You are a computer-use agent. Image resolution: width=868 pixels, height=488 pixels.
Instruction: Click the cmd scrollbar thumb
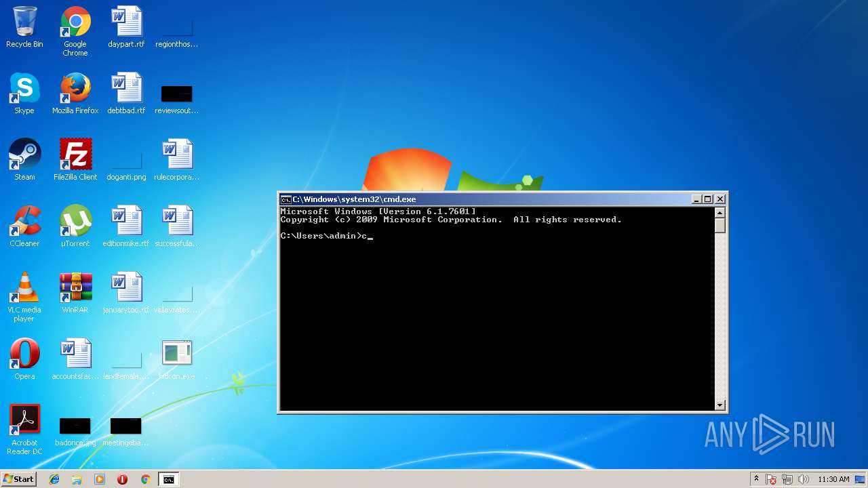coord(720,226)
